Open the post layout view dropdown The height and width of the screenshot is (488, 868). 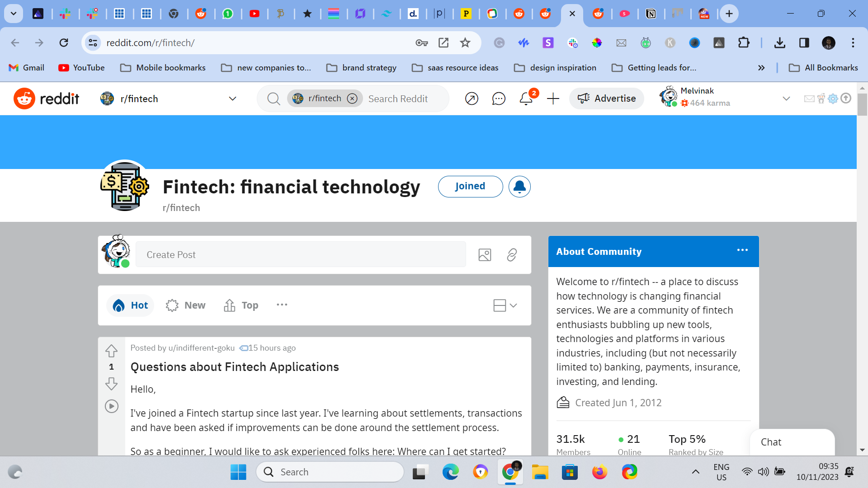[505, 305]
